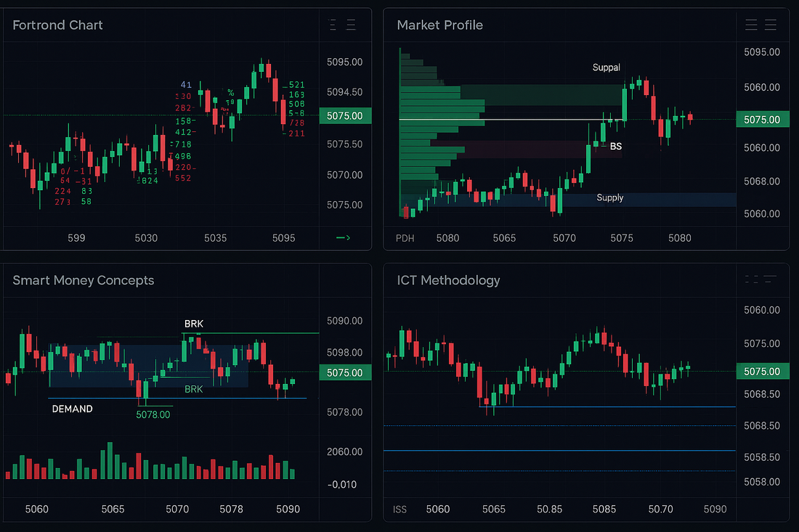The image size is (799, 532).
Task: Click the green 5075.00 price tag in Fortrond Chart
Action: (x=344, y=115)
